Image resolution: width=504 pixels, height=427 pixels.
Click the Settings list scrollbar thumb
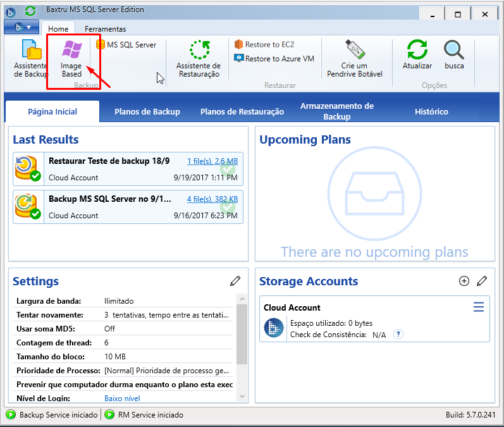[x=242, y=334]
